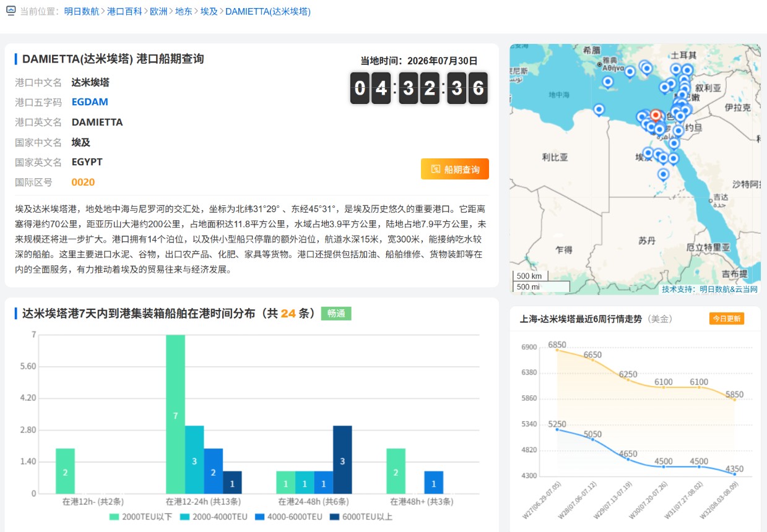
Task: Click the 500 km map scale
Action: 529,276
